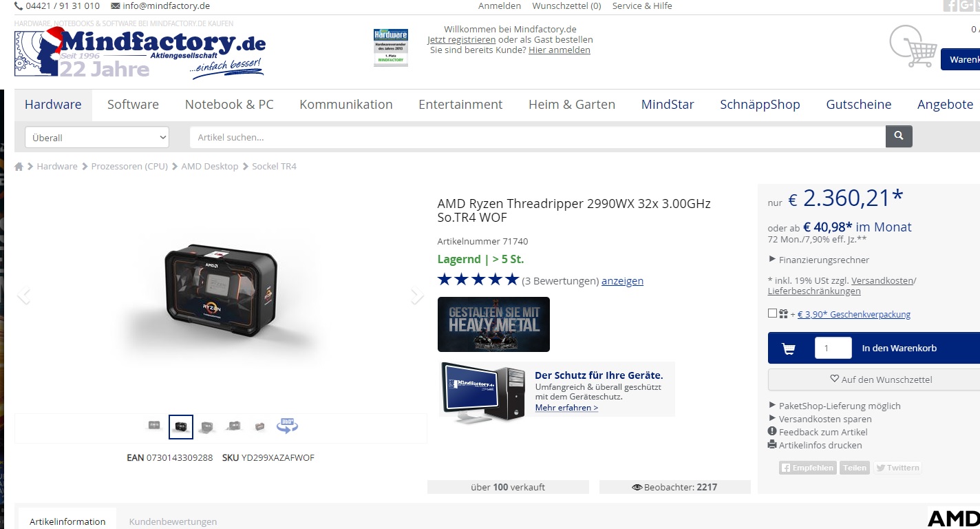Click the exclamation icon for Feedback zum Artikel
The image size is (980, 529).
772,432
